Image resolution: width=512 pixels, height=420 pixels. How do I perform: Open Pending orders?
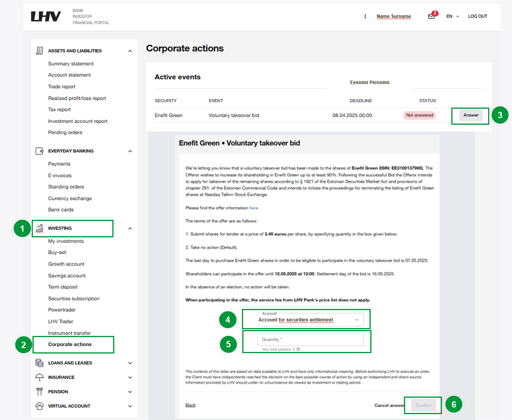(x=65, y=133)
